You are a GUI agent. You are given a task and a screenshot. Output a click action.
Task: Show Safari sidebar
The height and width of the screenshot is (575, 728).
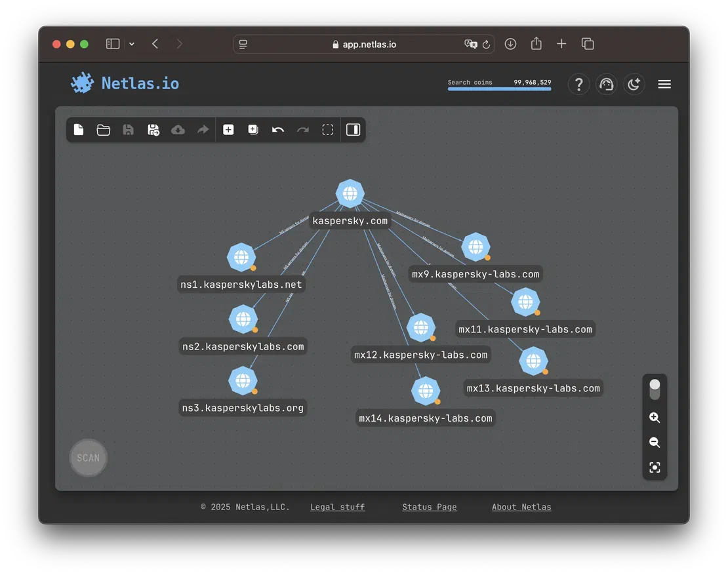click(113, 44)
